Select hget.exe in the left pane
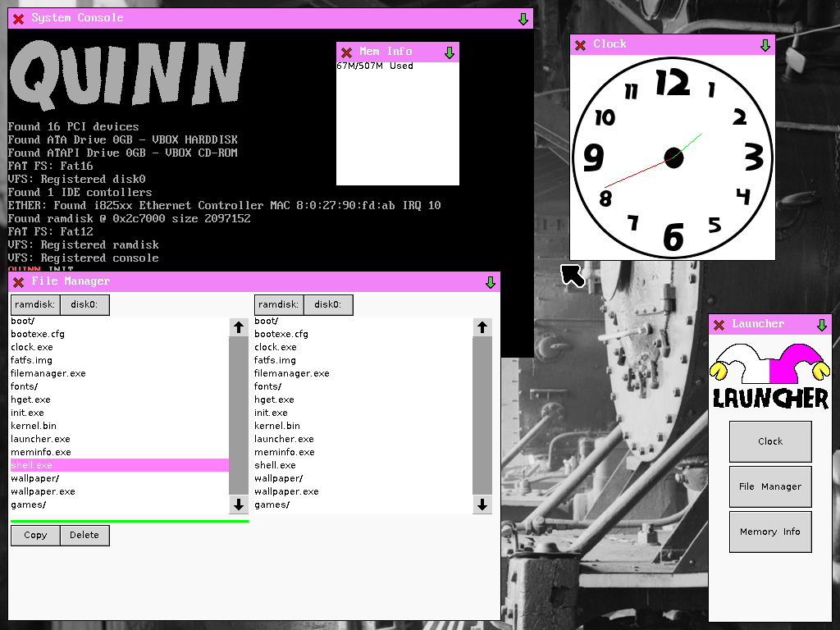 [120, 399]
